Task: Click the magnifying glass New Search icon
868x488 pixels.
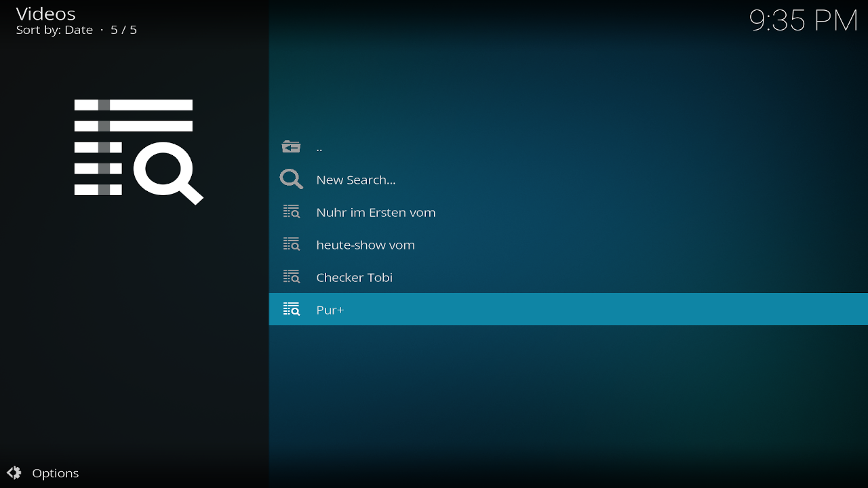Action: coord(291,180)
